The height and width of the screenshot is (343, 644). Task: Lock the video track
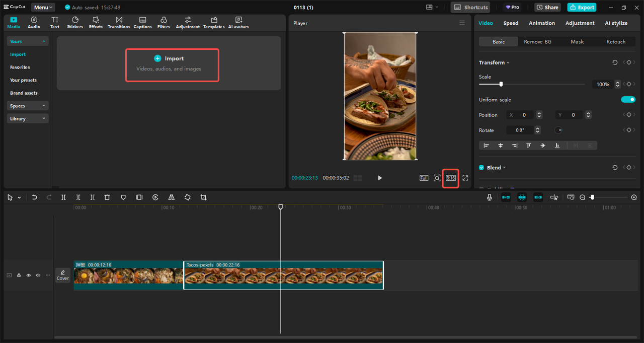pos(19,276)
